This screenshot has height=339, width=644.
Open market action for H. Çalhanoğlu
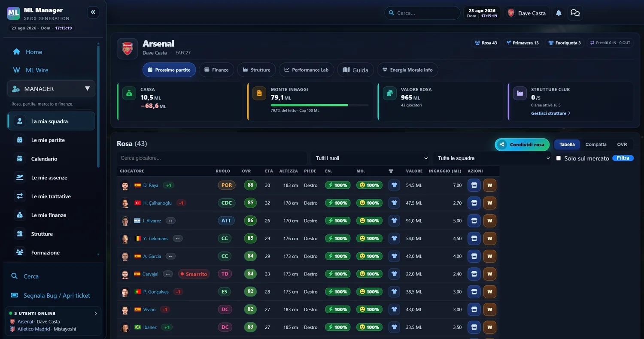coord(474,203)
